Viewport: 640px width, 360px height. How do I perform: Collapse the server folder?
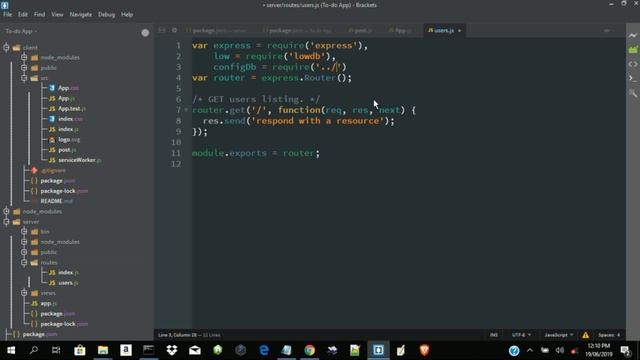(x=6, y=222)
